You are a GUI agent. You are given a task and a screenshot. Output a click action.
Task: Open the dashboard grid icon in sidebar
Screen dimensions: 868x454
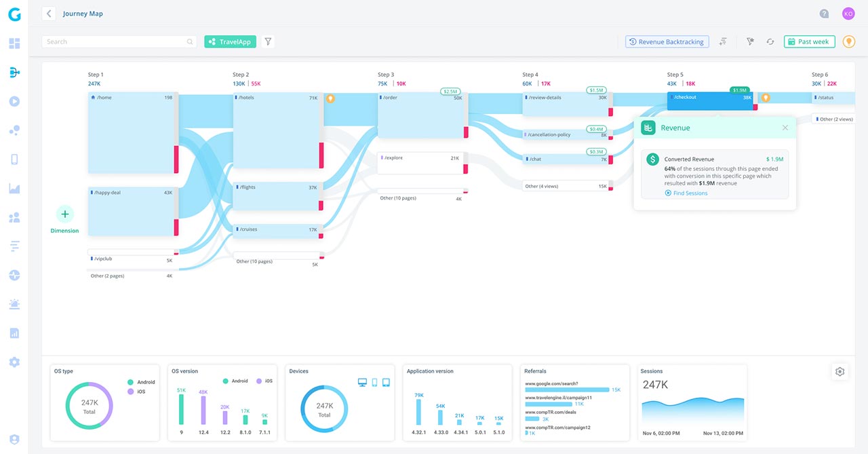(14, 43)
